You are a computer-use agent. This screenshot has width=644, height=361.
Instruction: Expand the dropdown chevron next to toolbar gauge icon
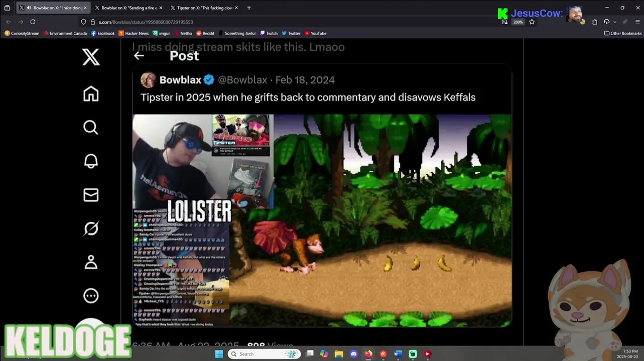[614, 22]
